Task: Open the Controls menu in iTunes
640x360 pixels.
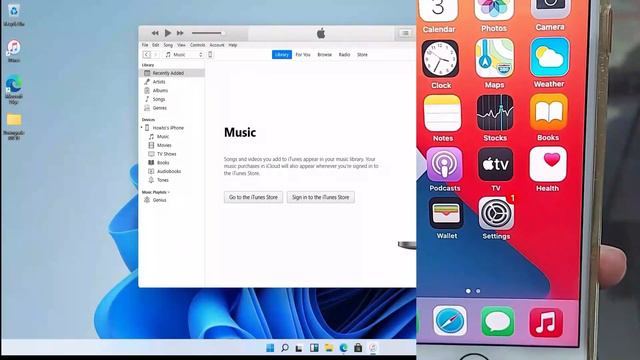Action: point(198,45)
